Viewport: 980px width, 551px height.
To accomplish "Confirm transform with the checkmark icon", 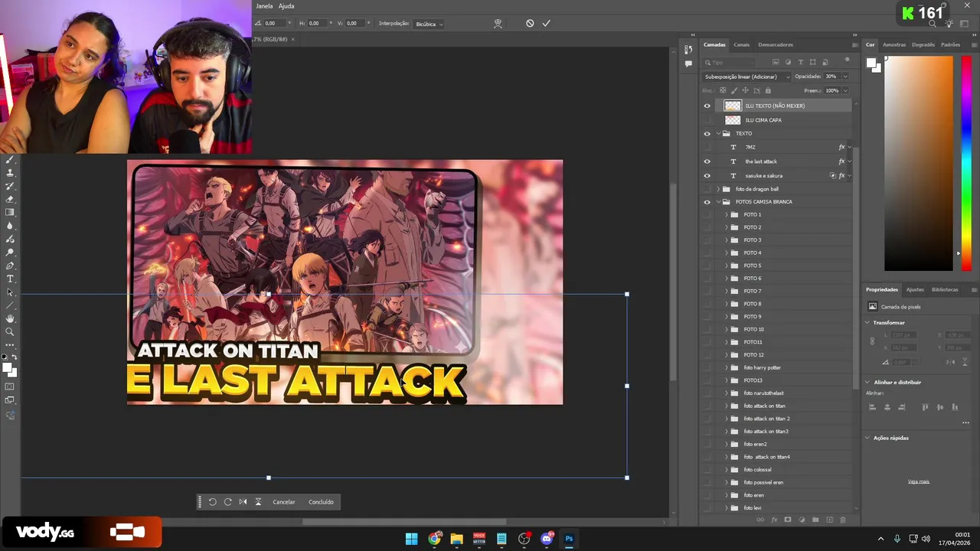I will click(547, 24).
